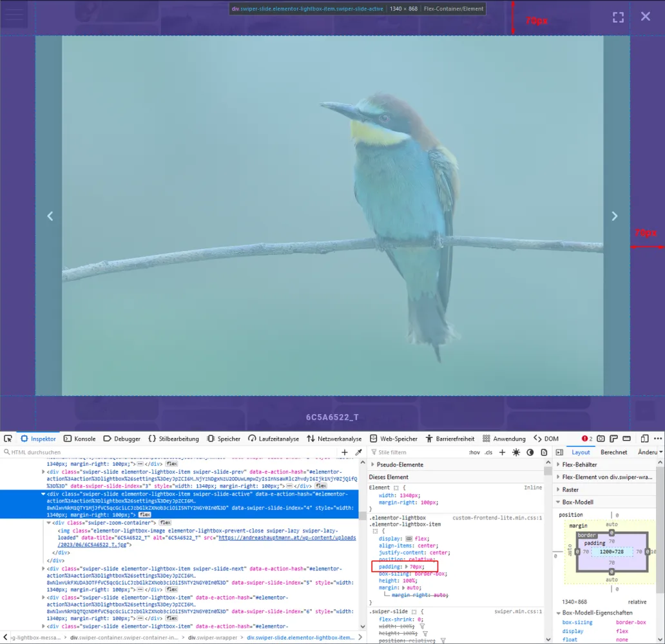Switch to the Konsole tab
Screen dimensions: 665x644
[80, 439]
